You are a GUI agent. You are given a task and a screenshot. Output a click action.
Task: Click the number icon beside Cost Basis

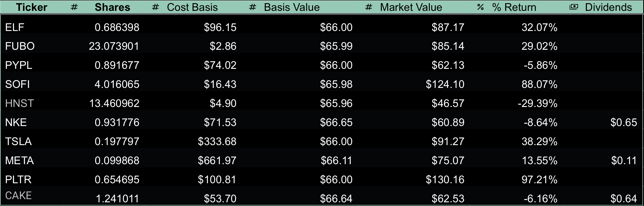click(x=156, y=7)
